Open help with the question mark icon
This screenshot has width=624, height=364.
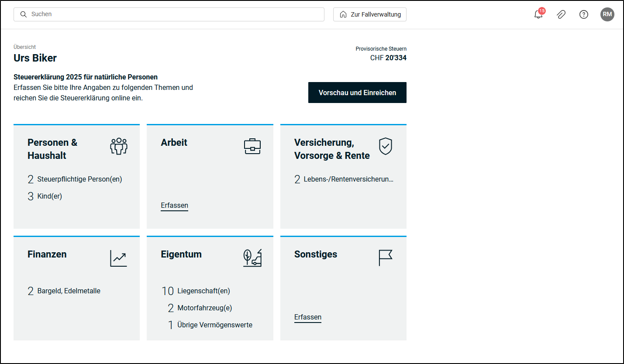[584, 14]
